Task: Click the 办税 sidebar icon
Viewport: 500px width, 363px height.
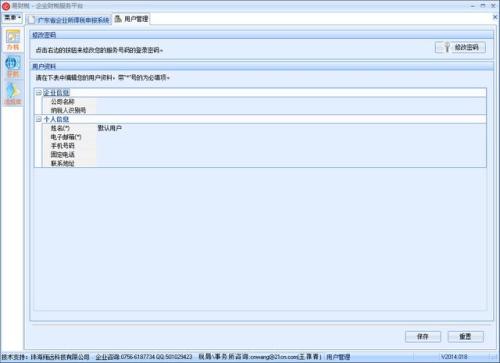Action: (13, 40)
